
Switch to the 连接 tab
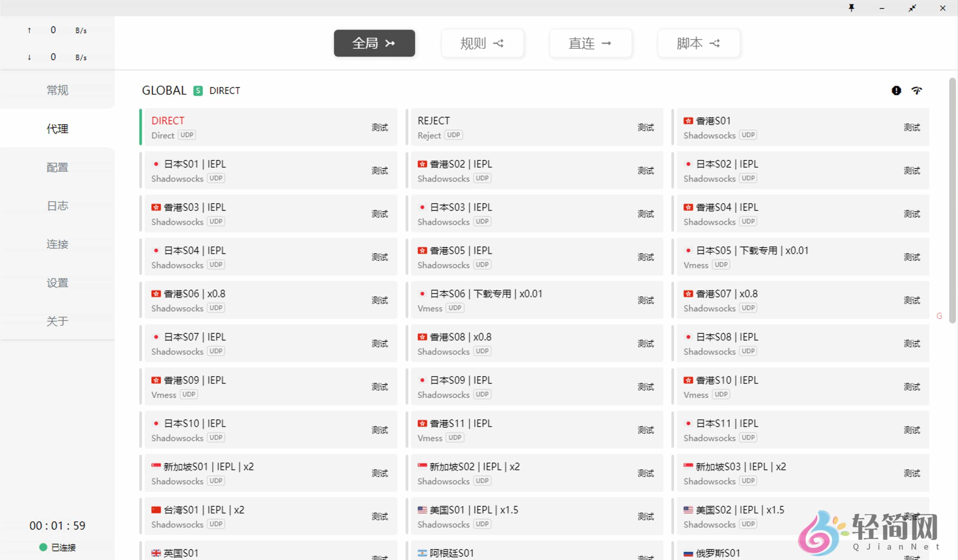pyautogui.click(x=57, y=244)
